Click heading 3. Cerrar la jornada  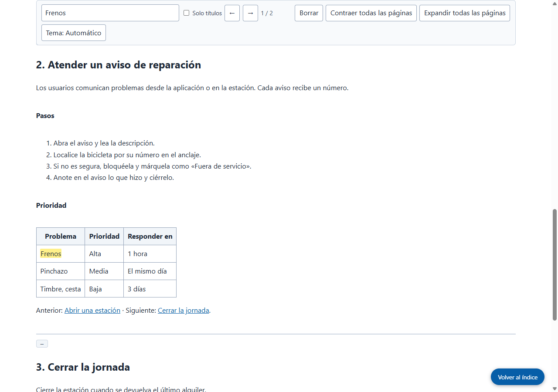[83, 367]
